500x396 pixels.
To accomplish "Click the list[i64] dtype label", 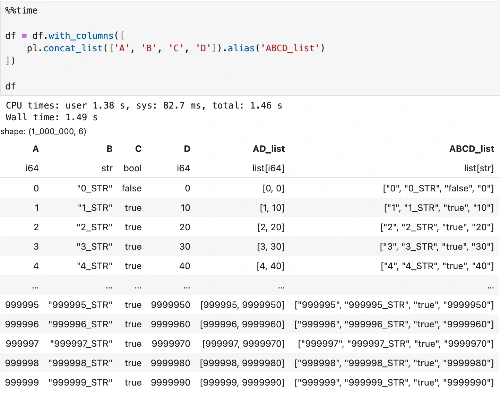I will tap(268, 168).
